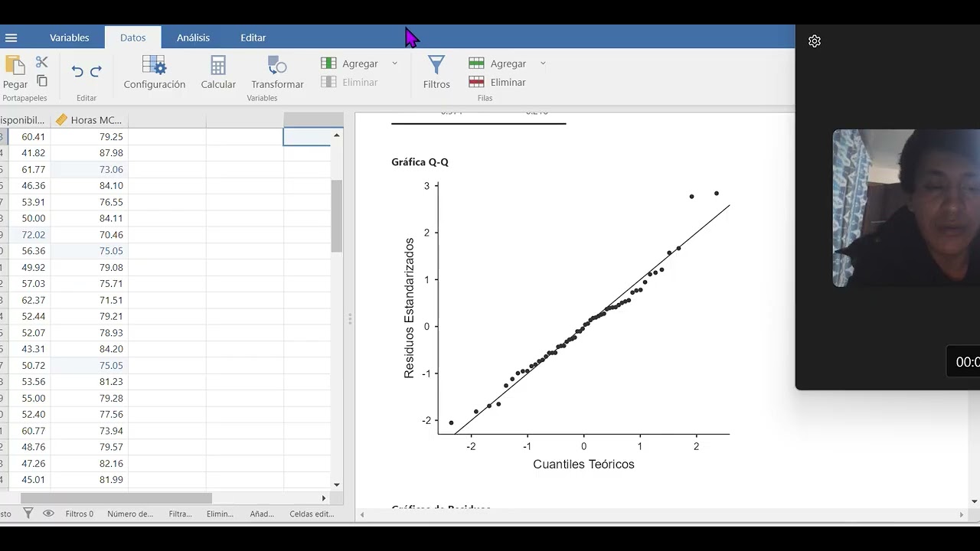The width and height of the screenshot is (980, 551).
Task: Redo the last edit
Action: click(x=96, y=71)
